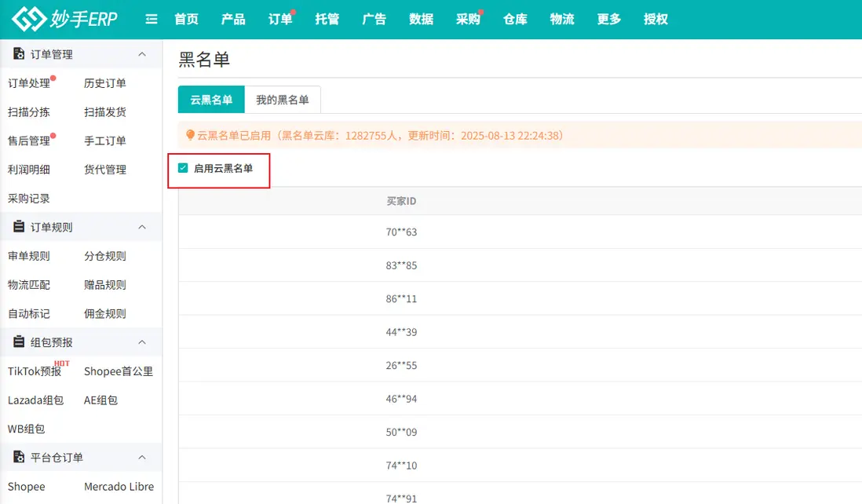This screenshot has width=862, height=504.
Task: Click the 订单管理 section icon
Action: (19, 54)
